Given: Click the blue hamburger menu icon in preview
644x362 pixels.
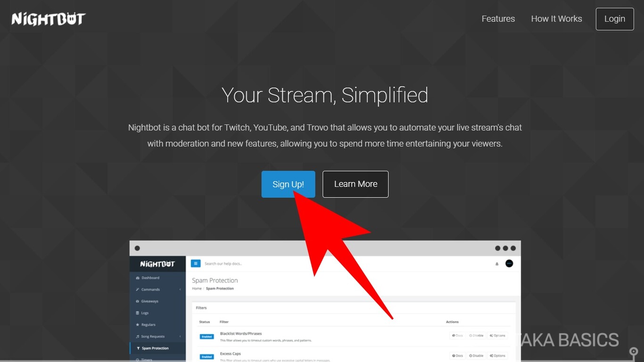Looking at the screenshot, I should tap(196, 263).
